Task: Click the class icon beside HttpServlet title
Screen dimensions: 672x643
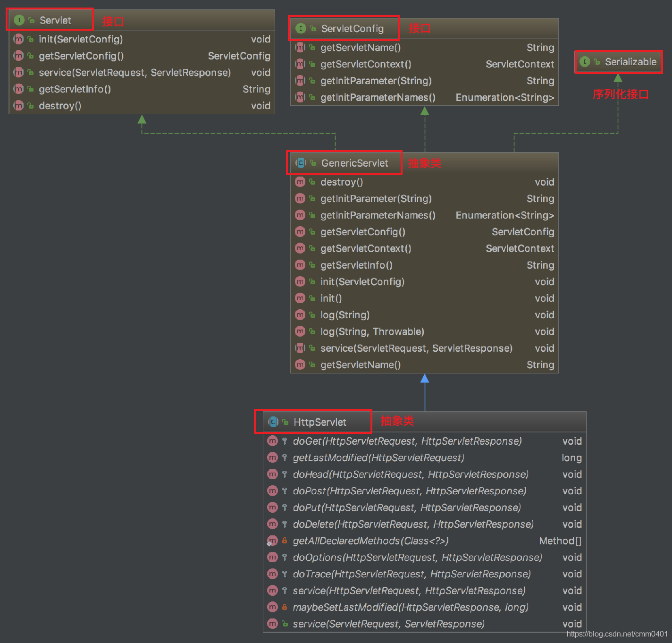Action: click(x=273, y=422)
